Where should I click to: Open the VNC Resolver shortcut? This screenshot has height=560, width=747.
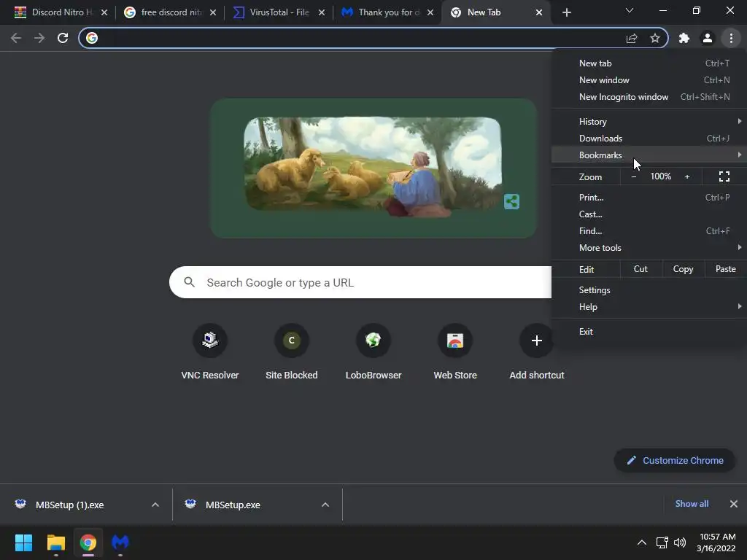point(210,352)
